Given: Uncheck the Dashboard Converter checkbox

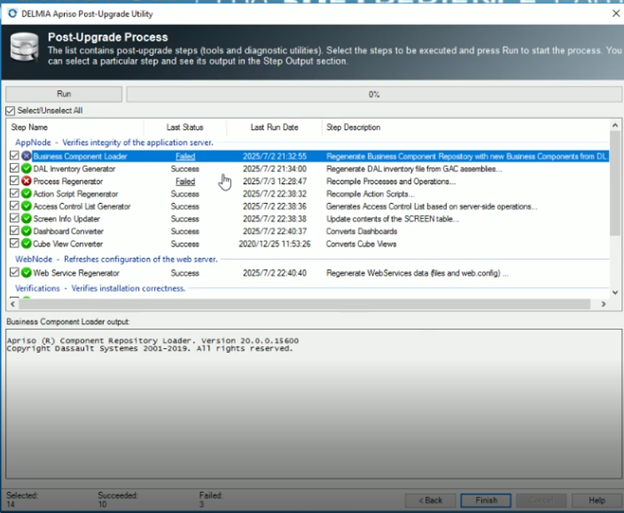Looking at the screenshot, I should tap(14, 231).
